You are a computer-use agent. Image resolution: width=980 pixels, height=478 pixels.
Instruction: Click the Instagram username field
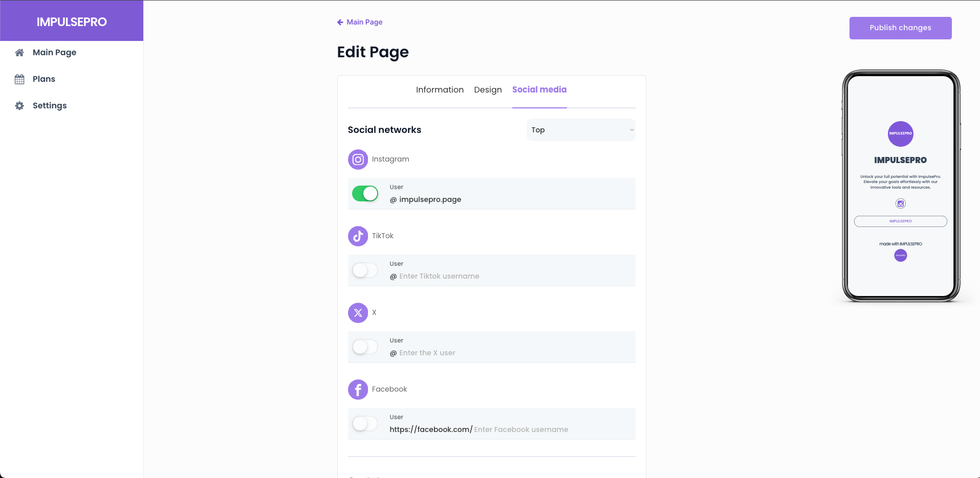click(514, 199)
